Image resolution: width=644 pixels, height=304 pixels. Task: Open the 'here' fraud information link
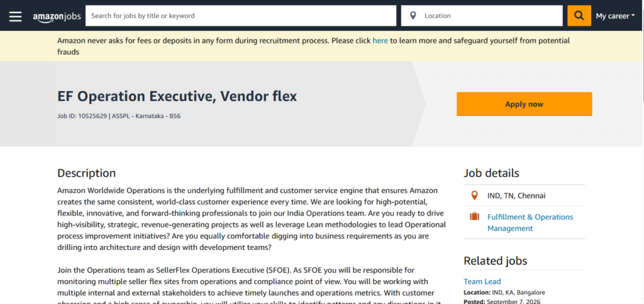380,41
